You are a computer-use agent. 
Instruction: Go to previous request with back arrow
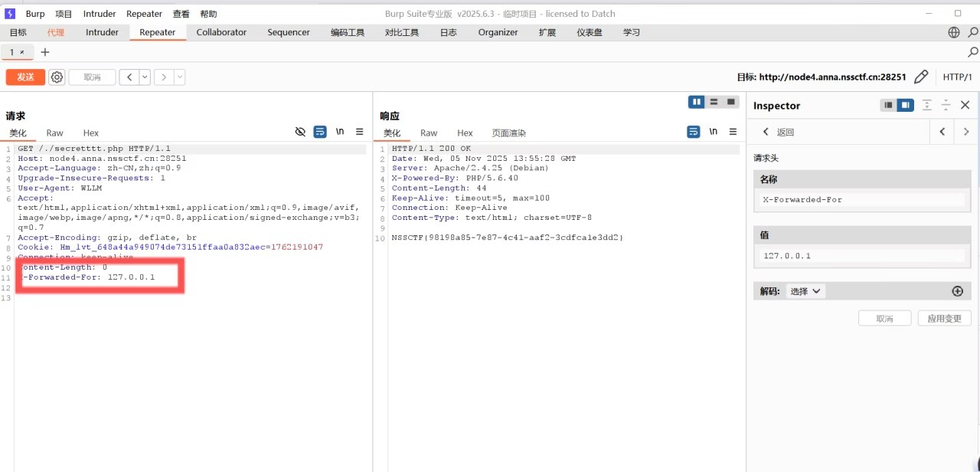coord(129,77)
